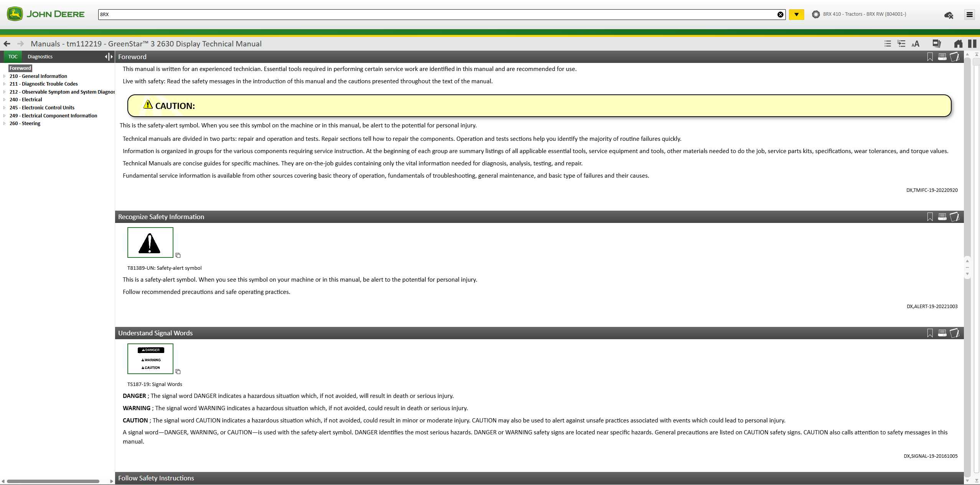Clear the 8RX search field
The width and height of the screenshot is (980, 485).
[x=780, y=15]
